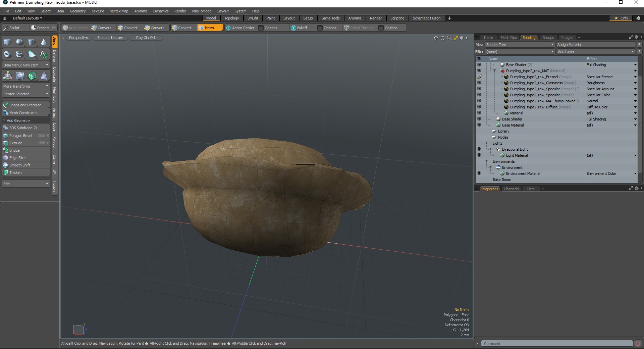Click the viewport zoom magnifier icon
644x349 pixels.
[x=449, y=38]
